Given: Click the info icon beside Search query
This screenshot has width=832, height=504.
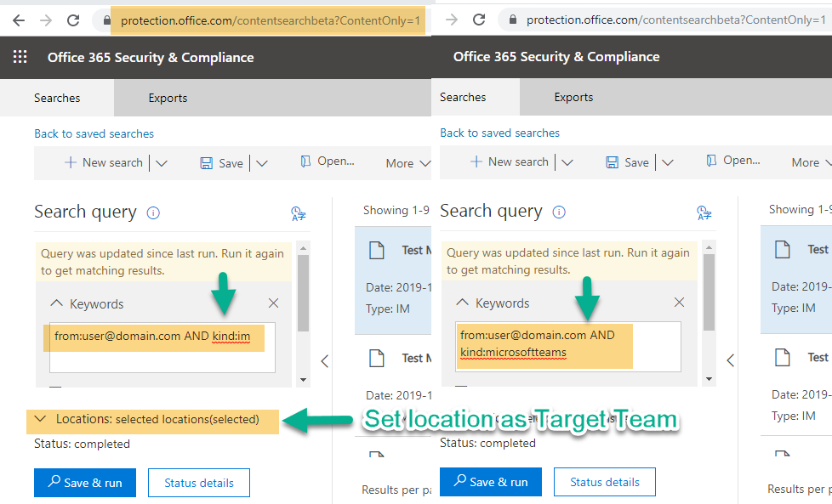Looking at the screenshot, I should (152, 212).
